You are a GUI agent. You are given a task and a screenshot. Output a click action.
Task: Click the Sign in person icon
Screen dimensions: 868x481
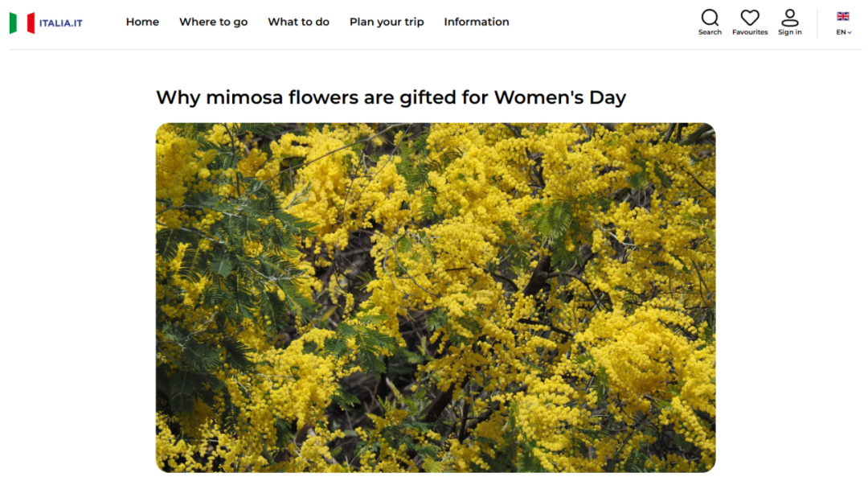coord(790,18)
